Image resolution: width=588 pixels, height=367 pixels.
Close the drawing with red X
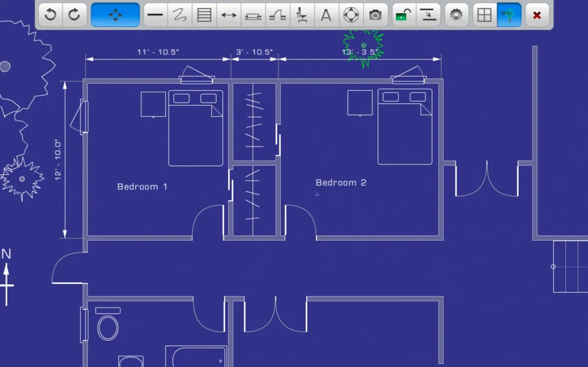click(537, 15)
